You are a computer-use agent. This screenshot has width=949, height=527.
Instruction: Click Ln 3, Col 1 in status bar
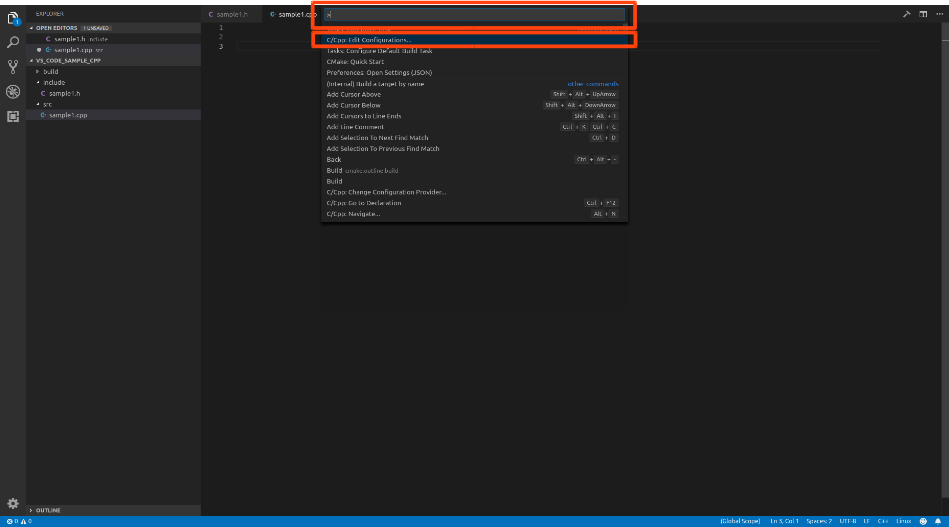(x=784, y=521)
